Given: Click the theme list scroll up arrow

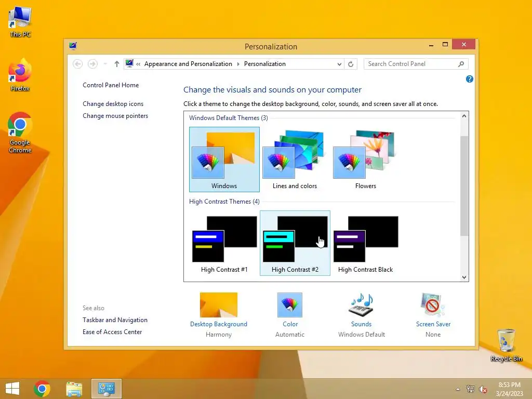Looking at the screenshot, I should 464,116.
